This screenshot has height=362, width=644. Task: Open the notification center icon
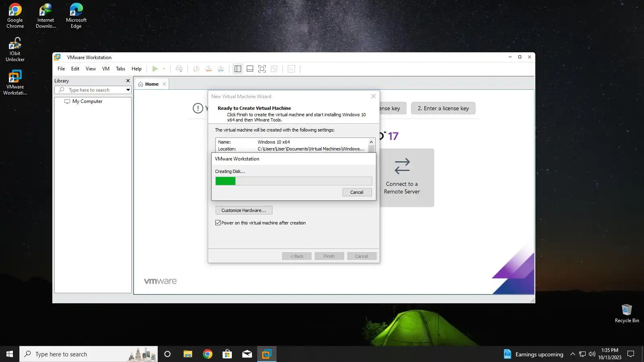(631, 354)
